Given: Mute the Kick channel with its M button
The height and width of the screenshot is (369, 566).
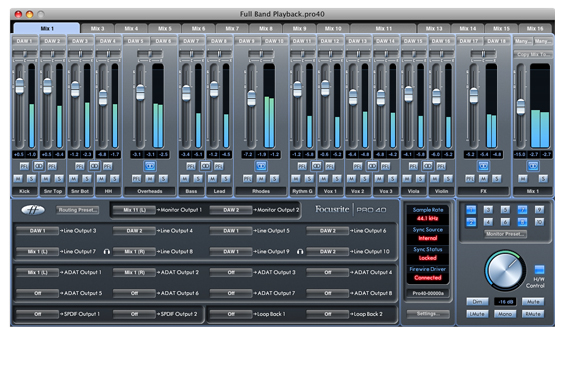Looking at the screenshot, I should (18, 178).
